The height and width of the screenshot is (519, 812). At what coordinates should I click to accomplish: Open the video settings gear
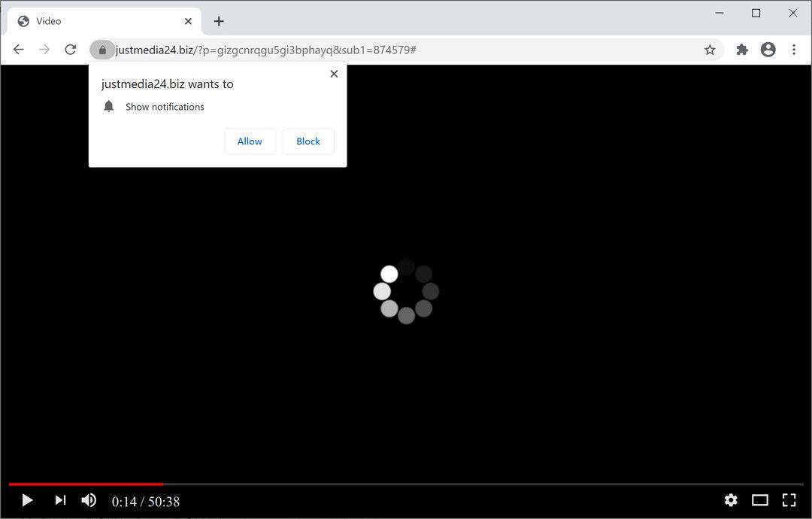coord(731,500)
